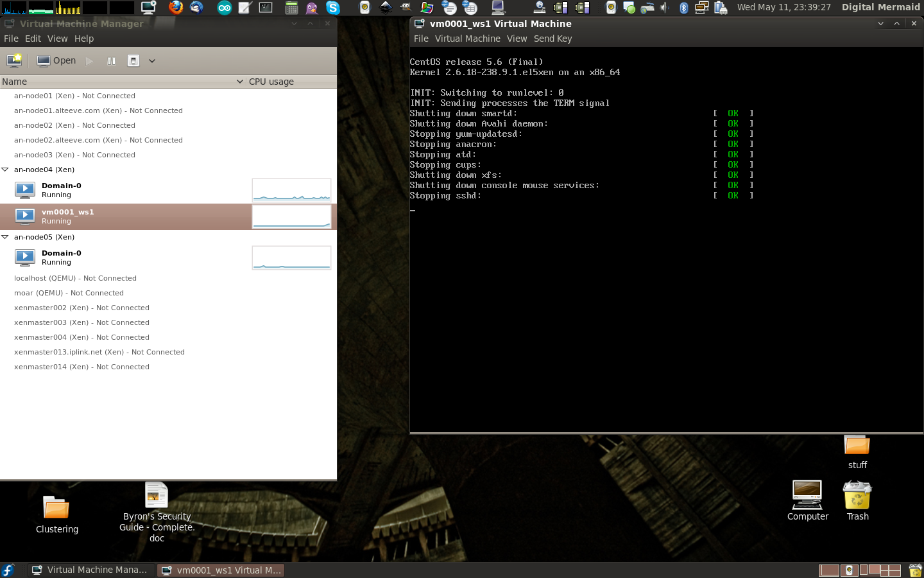Screen dimensions: 924x578
Task: Launch Skype from top panel
Action: [x=333, y=8]
